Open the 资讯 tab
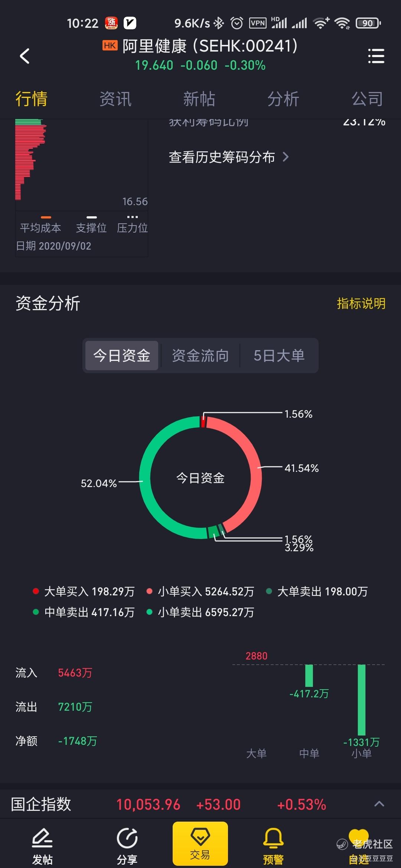The height and width of the screenshot is (868, 401). (x=115, y=99)
